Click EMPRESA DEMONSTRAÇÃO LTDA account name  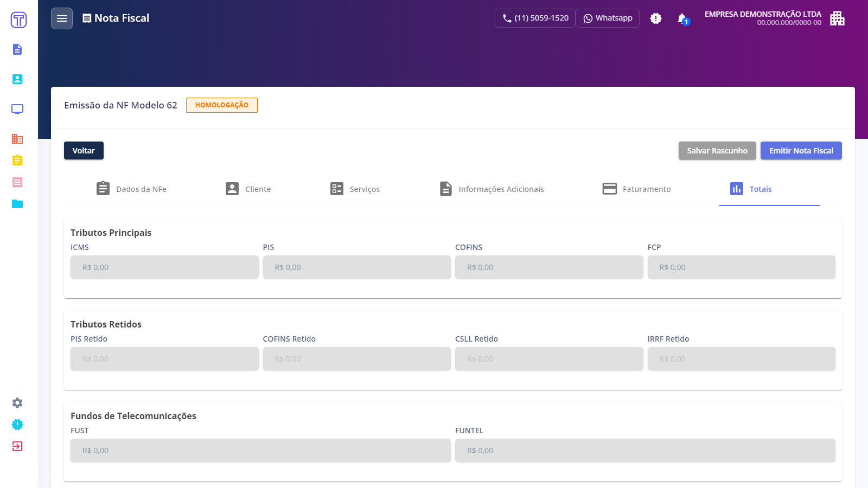click(x=763, y=14)
